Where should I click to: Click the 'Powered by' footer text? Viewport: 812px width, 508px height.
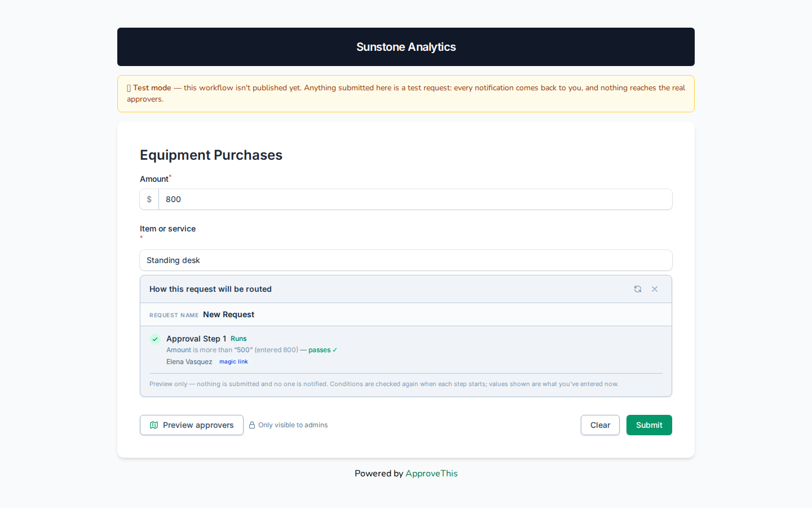pos(379,474)
